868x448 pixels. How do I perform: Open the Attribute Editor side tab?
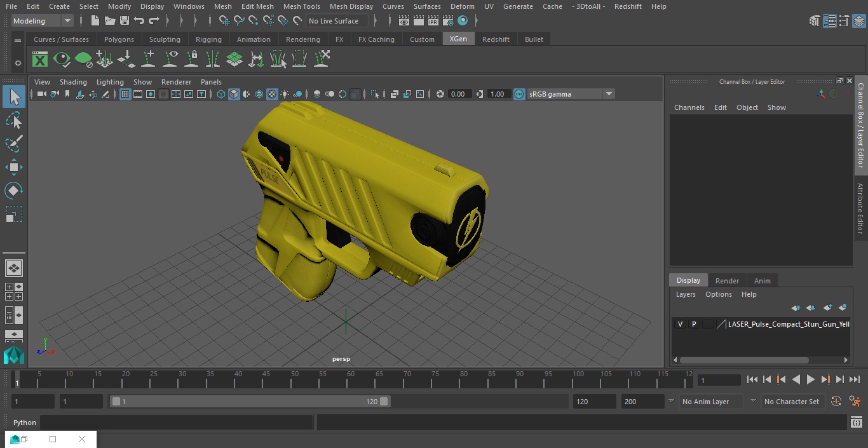860,208
